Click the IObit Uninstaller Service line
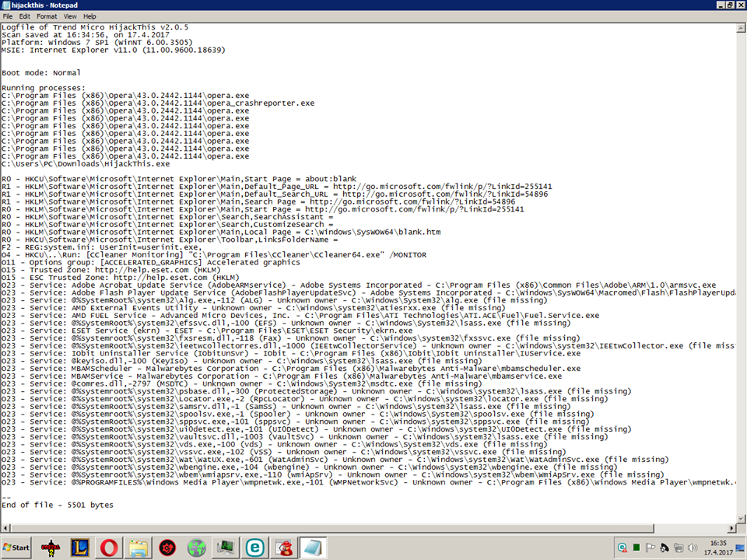The height and width of the screenshot is (560, 747). [291, 354]
